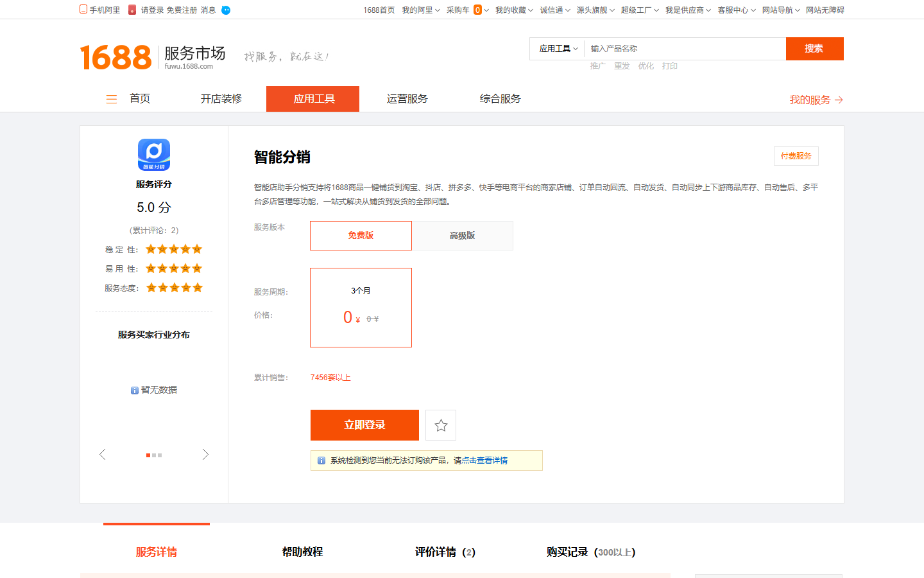
Task: Click the 稳定性 star rating
Action: click(x=174, y=249)
